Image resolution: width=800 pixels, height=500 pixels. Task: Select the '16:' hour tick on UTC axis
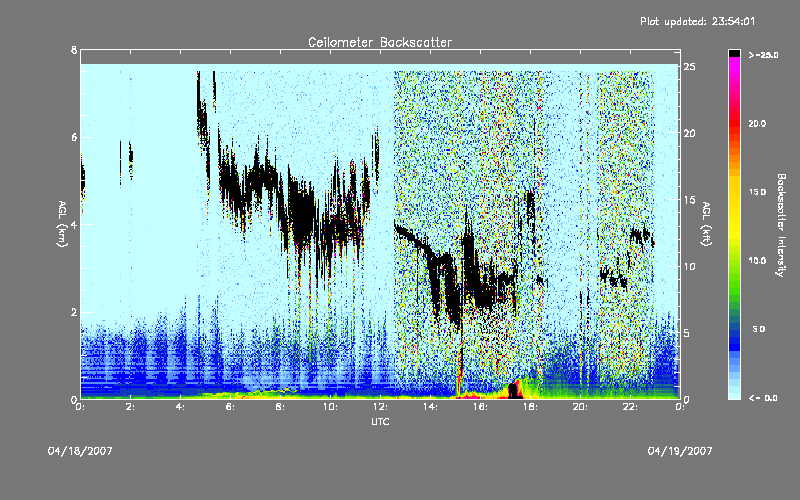pyautogui.click(x=480, y=407)
